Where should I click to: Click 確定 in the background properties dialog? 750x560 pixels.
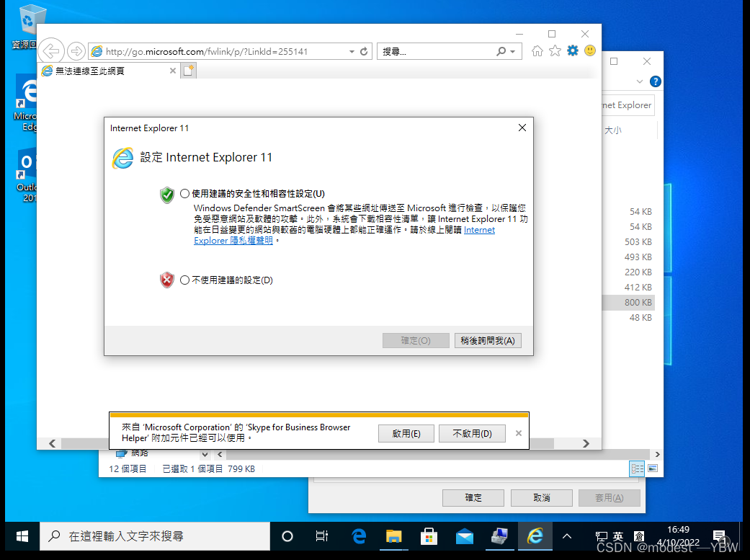473,498
